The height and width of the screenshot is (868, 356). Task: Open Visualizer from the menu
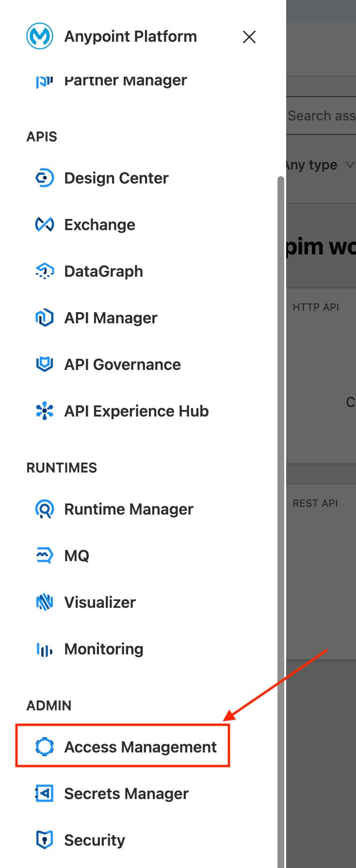tap(100, 602)
